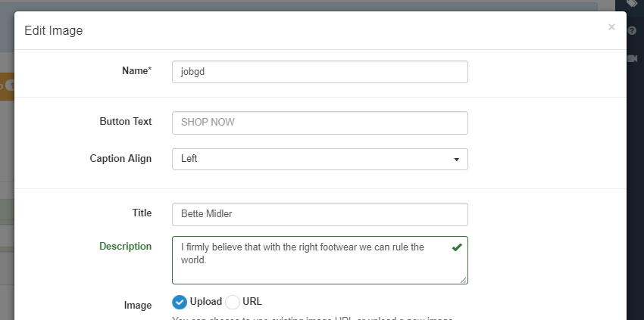
Task: Select the Upload radio button
Action: 180,302
